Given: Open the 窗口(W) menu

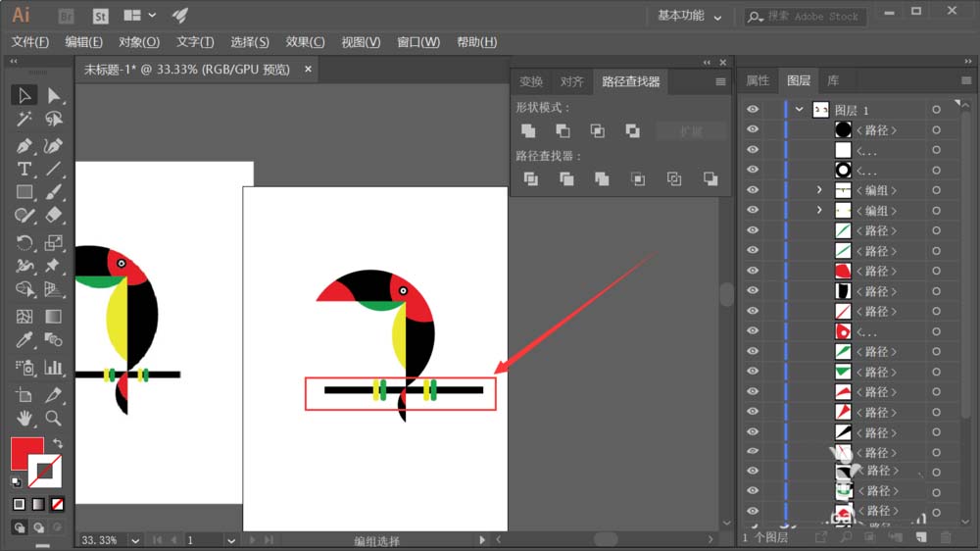Looking at the screenshot, I should pyautogui.click(x=418, y=42).
